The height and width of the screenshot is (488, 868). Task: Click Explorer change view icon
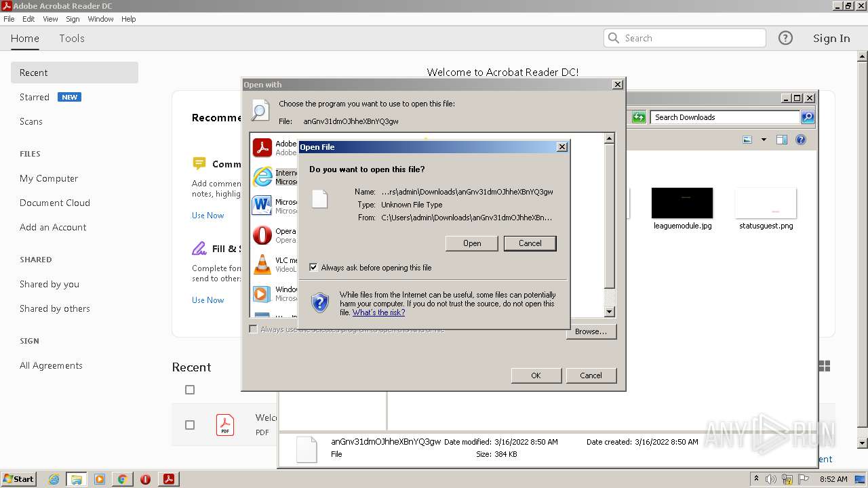(747, 140)
